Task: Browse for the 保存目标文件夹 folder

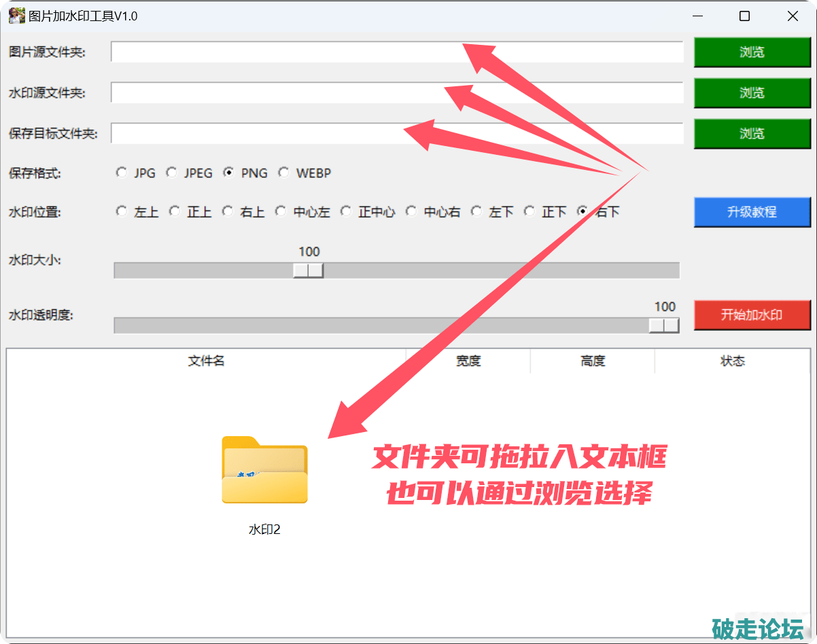Action: (x=752, y=134)
